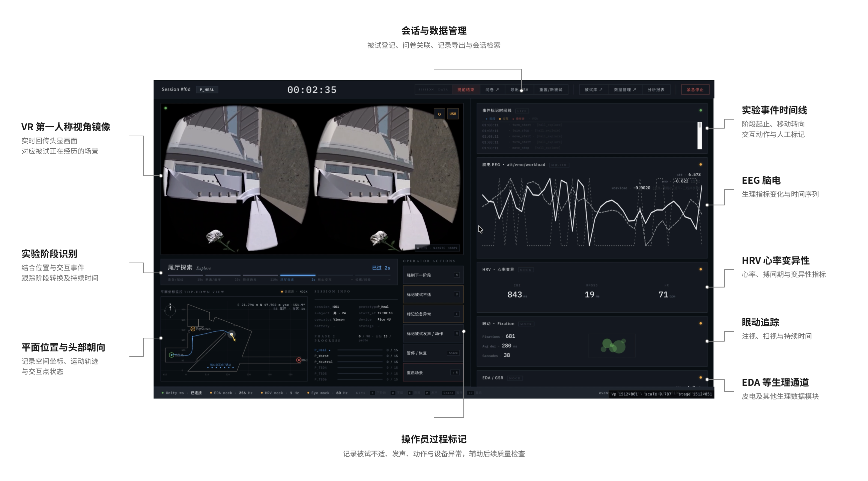Select the P_Worst prototype progress row
868x481 pixels.
click(x=356, y=356)
